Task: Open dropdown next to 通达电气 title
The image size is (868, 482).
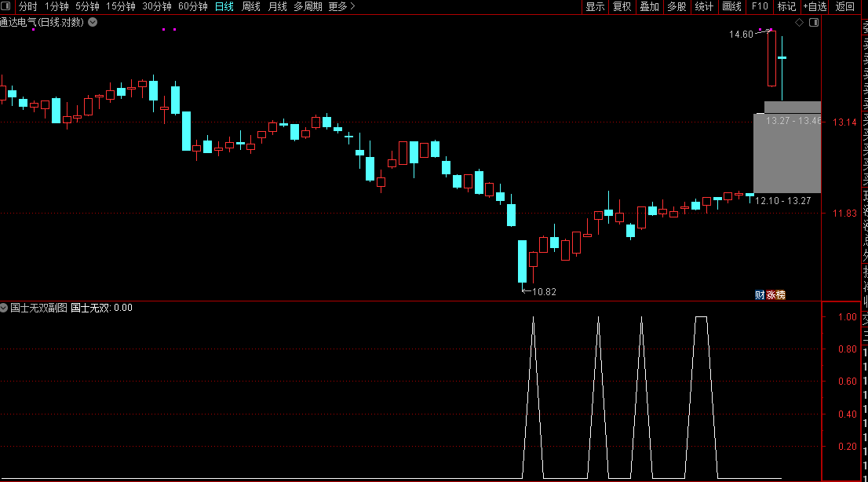Action: [93, 22]
